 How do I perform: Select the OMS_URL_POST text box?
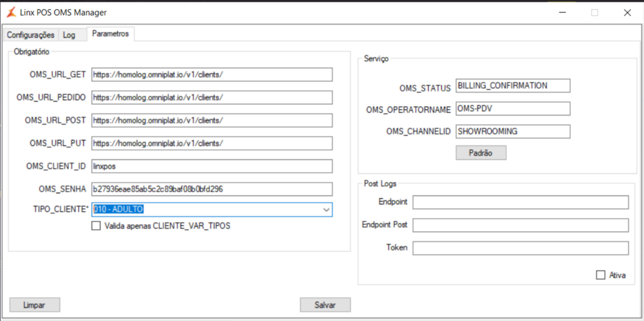pyautogui.click(x=212, y=121)
